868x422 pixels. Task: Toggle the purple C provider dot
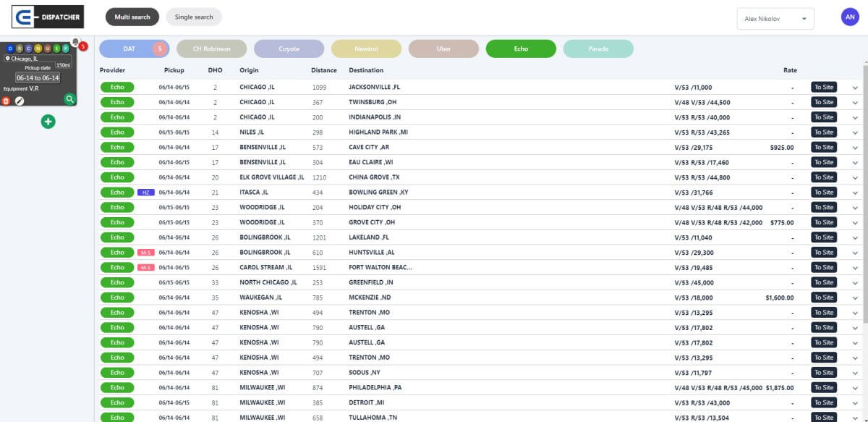point(29,48)
